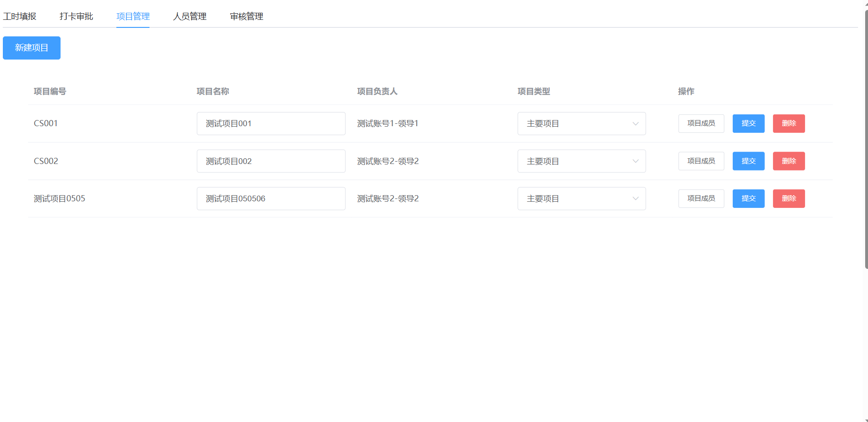
Task: Delete the CS001 project
Action: (789, 123)
